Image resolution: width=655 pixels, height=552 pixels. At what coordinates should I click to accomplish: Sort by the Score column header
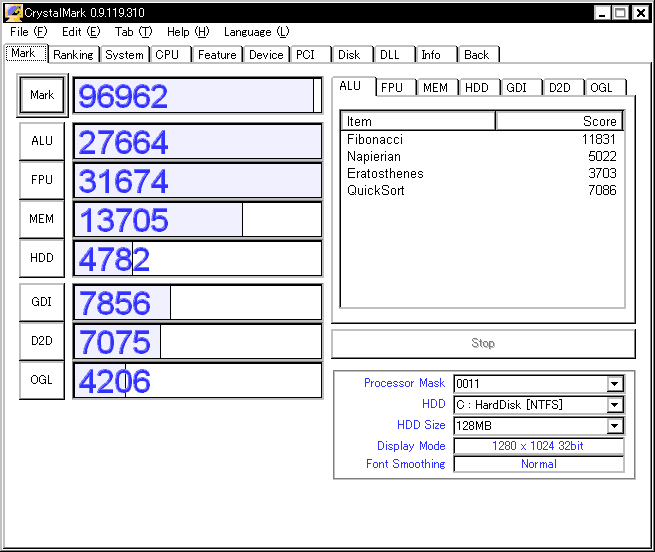pos(559,121)
